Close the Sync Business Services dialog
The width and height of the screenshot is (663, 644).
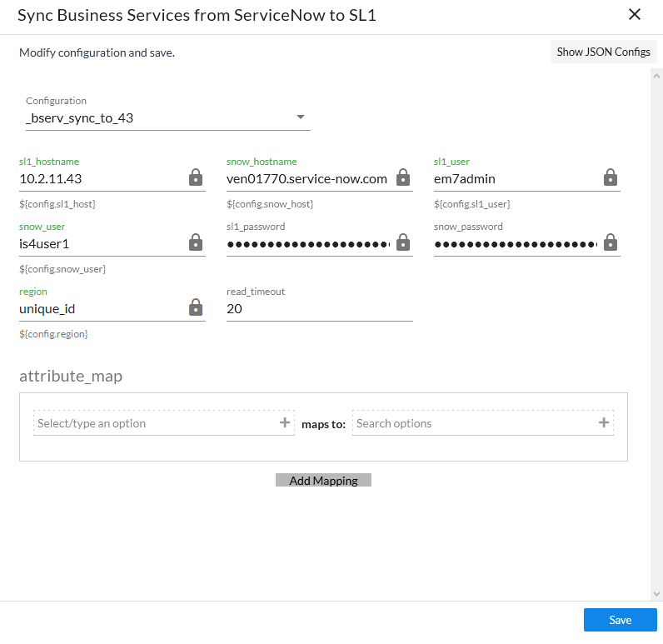[x=635, y=14]
